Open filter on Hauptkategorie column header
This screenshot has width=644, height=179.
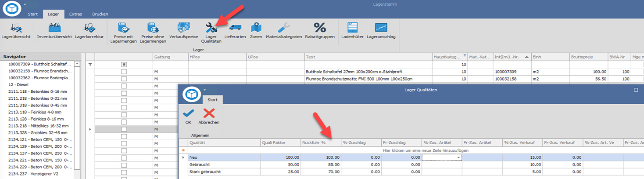coord(465,56)
